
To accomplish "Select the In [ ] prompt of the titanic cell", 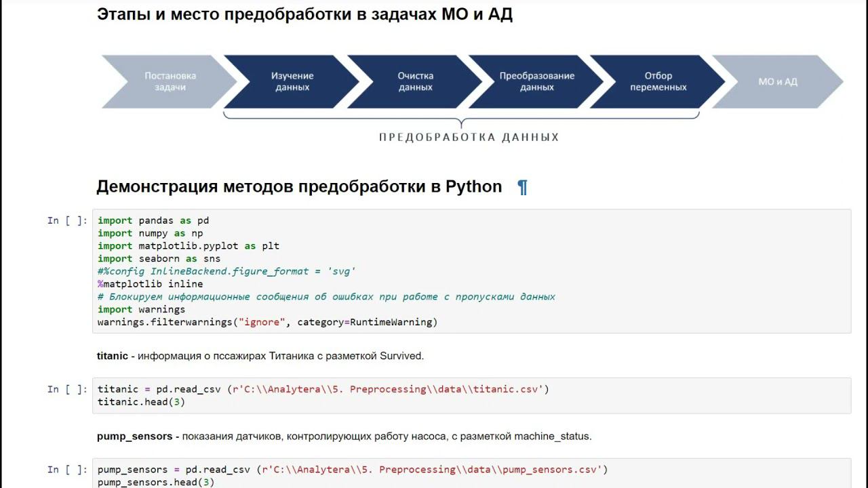I will [x=67, y=389].
